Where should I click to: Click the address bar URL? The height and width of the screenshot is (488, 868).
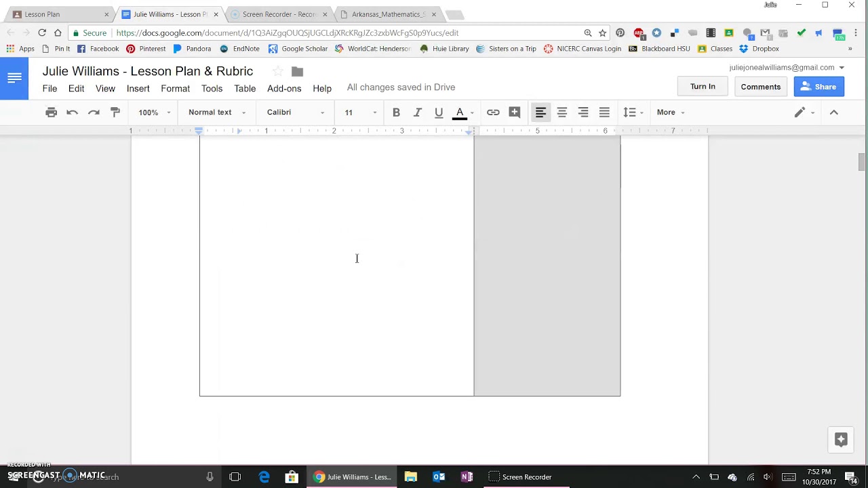(x=287, y=33)
